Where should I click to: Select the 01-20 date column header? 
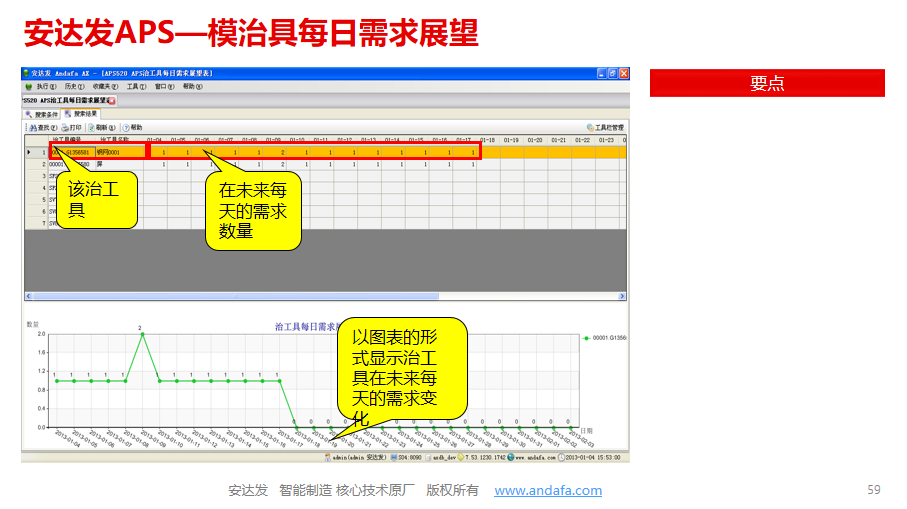click(534, 140)
